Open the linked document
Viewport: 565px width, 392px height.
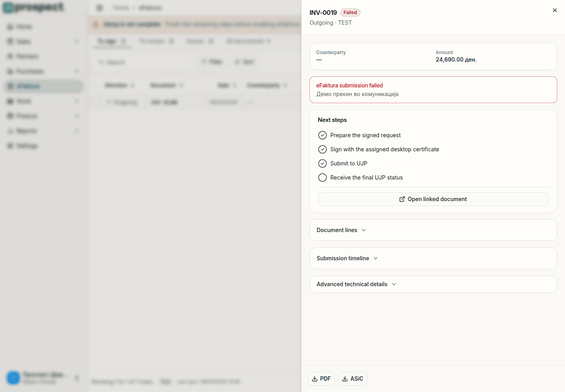[x=433, y=199]
